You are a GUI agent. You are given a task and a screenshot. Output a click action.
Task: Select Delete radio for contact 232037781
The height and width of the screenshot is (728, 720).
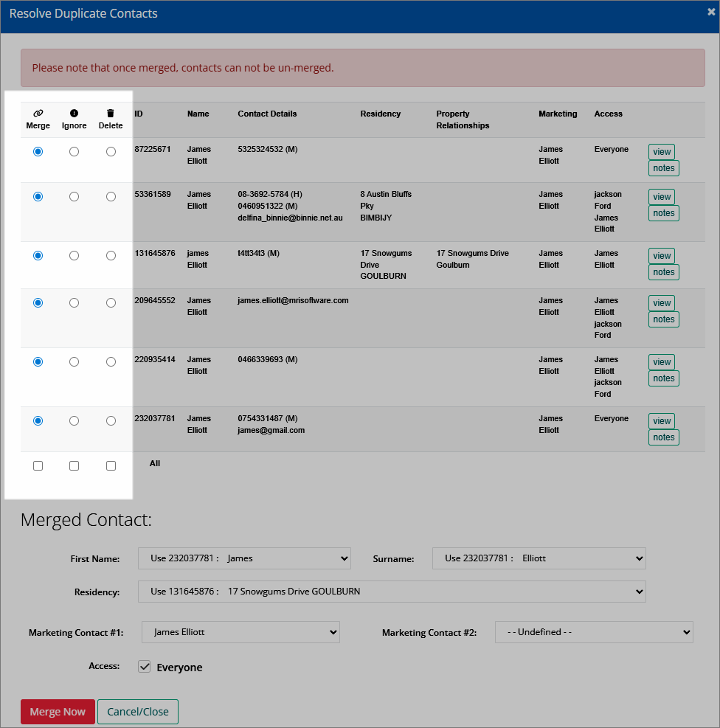pos(111,420)
